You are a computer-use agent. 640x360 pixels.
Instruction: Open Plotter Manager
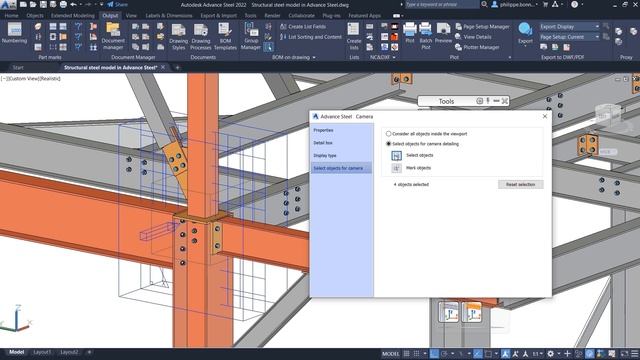(477, 47)
